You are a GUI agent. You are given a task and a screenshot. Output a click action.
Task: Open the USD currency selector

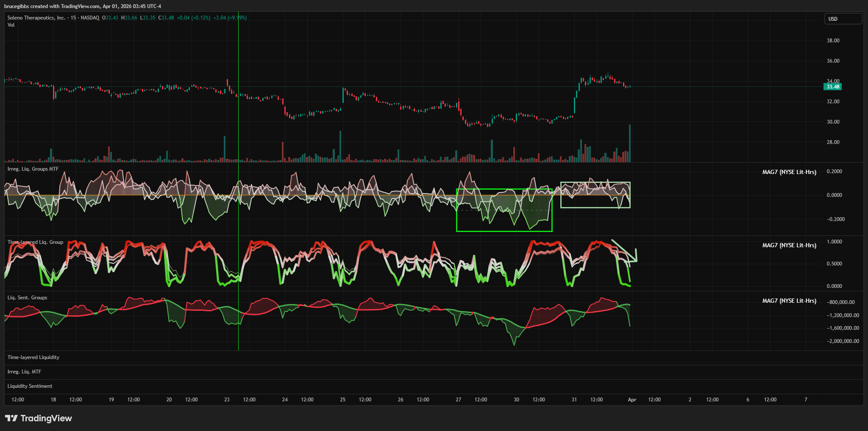tap(843, 19)
